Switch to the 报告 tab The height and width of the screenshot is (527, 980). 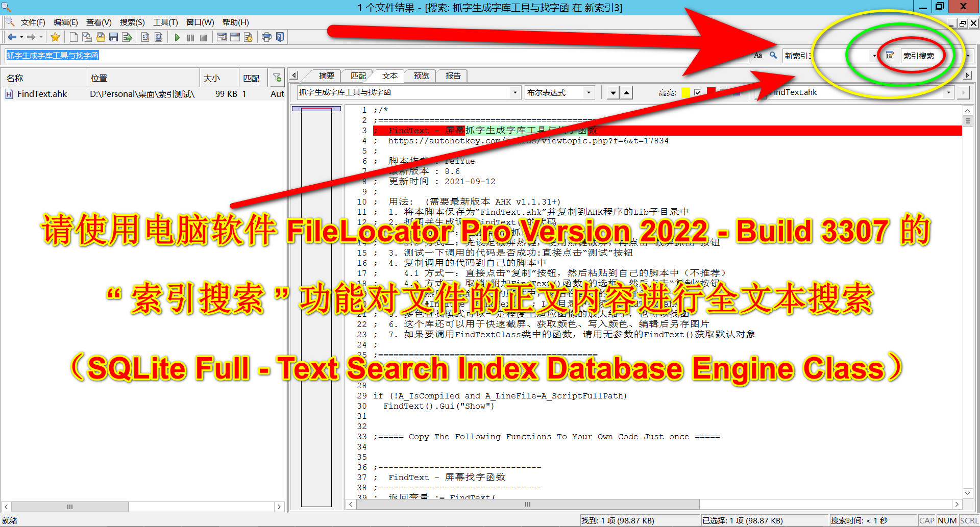pyautogui.click(x=453, y=76)
